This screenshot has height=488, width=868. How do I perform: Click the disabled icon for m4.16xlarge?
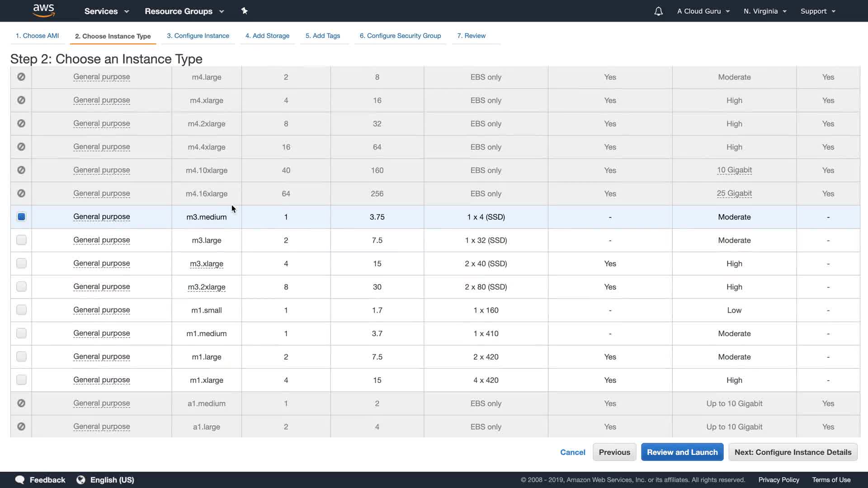(x=21, y=193)
